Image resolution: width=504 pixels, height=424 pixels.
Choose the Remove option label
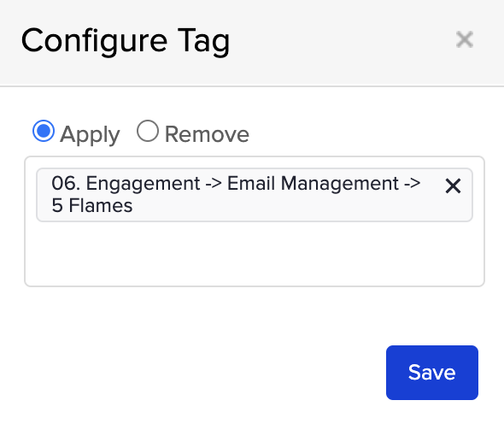[207, 134]
